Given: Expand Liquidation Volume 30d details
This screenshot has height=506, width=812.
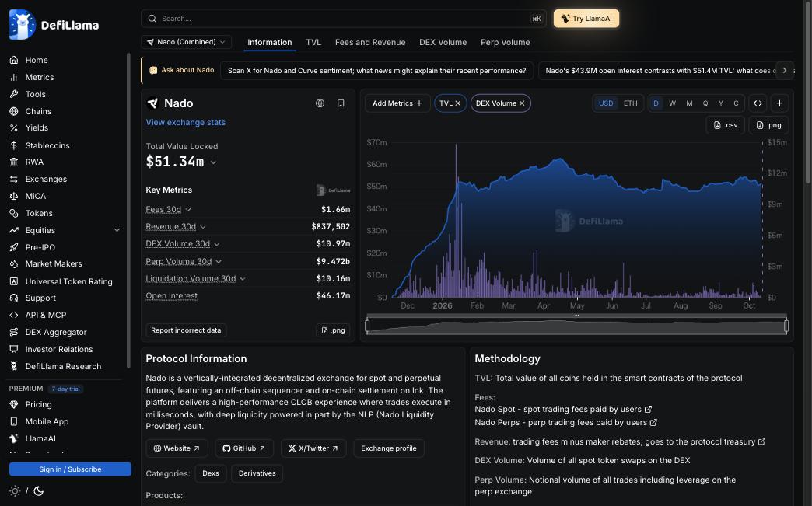Looking at the screenshot, I should pos(243,279).
